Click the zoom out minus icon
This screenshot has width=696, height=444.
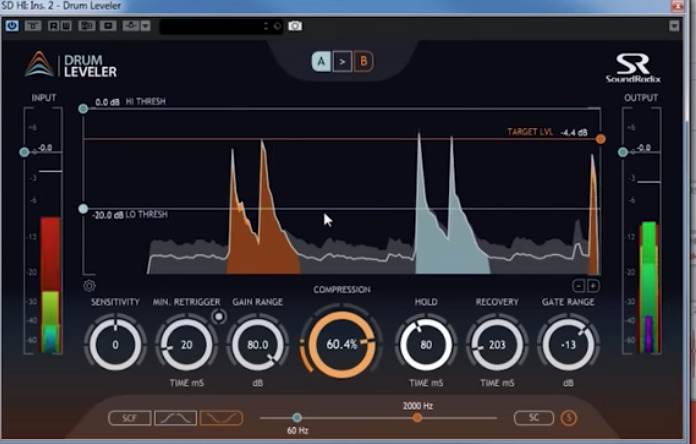579,286
